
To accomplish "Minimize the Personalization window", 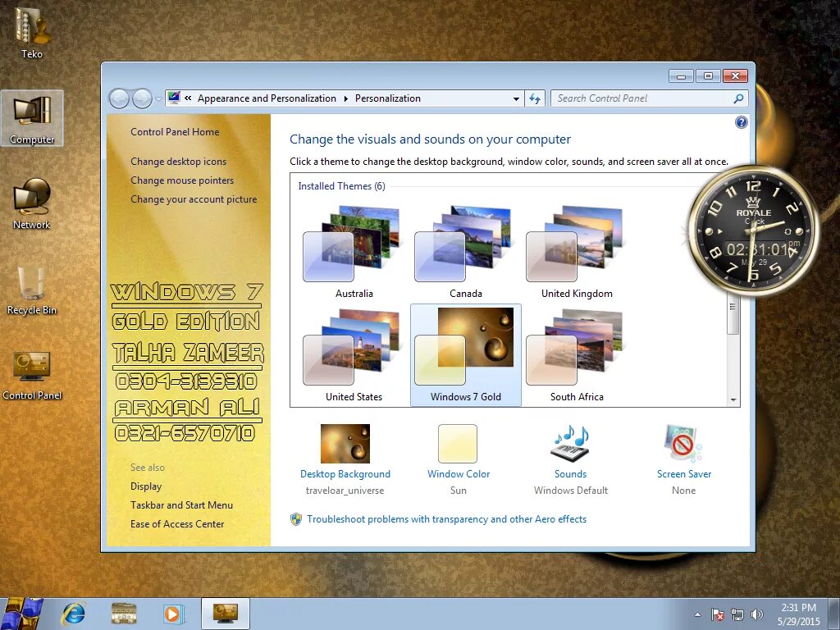I will [681, 76].
